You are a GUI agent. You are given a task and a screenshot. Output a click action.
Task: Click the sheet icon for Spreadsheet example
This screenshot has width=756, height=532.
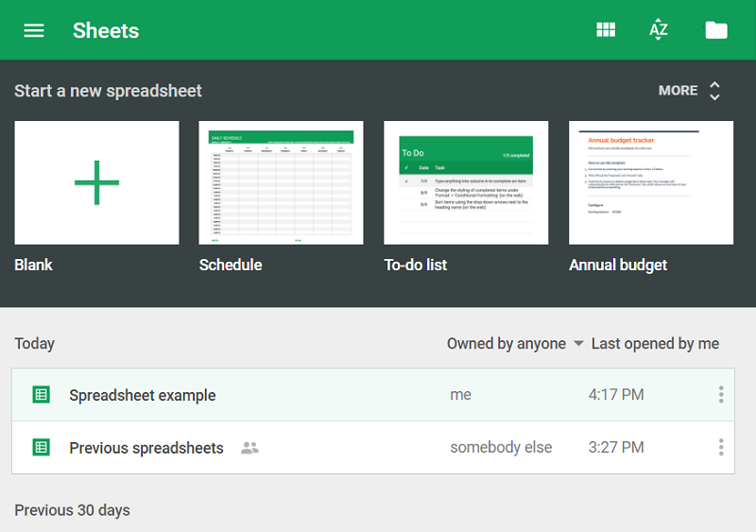pos(41,395)
